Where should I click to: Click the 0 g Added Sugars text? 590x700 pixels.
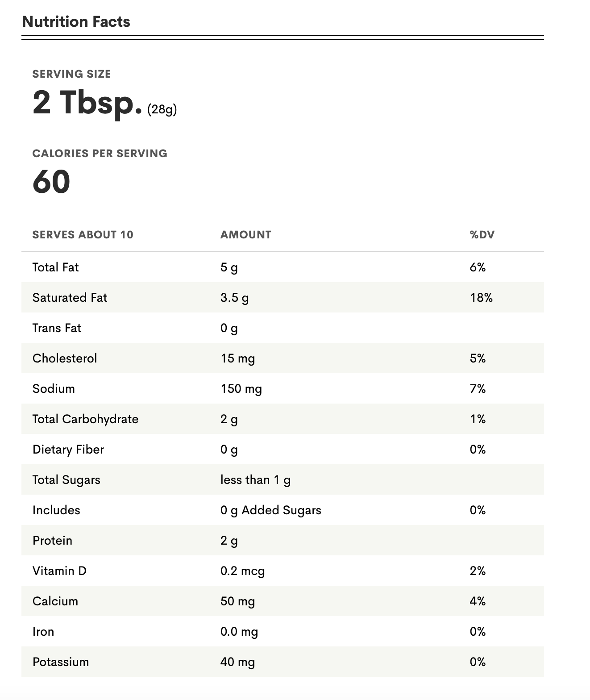point(271,510)
